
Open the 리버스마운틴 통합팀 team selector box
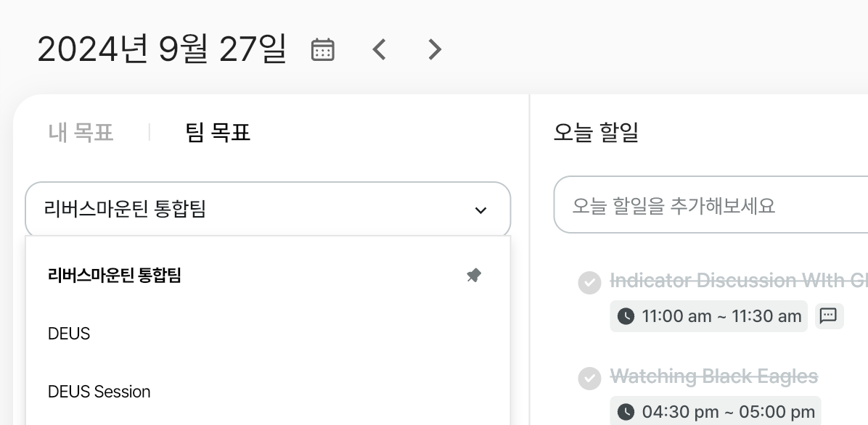pos(268,209)
